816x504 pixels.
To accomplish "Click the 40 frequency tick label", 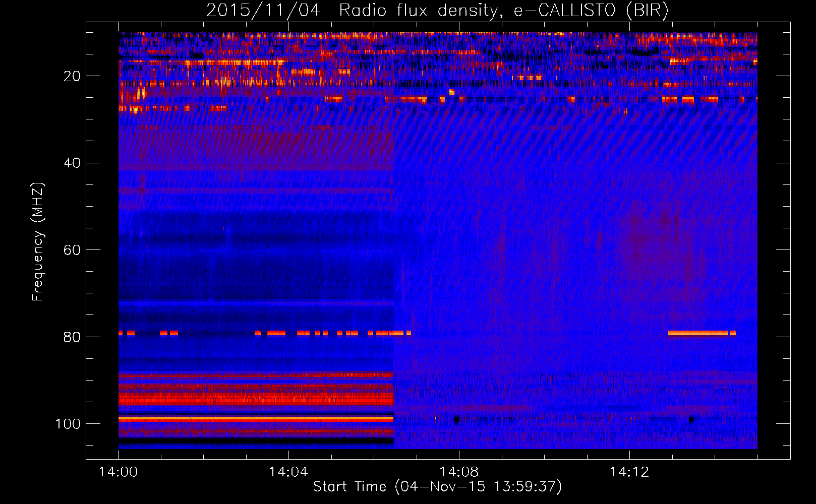I will click(x=72, y=163).
